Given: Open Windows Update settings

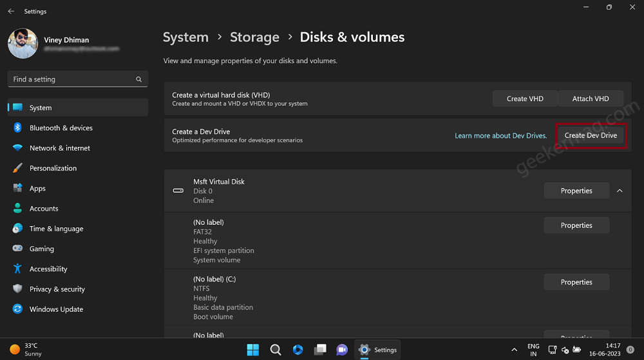Looking at the screenshot, I should [x=78, y=308].
